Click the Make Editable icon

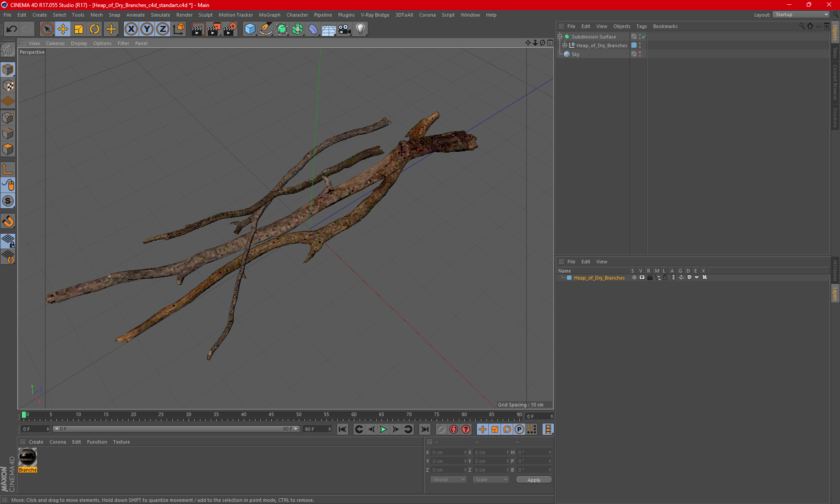[x=8, y=50]
